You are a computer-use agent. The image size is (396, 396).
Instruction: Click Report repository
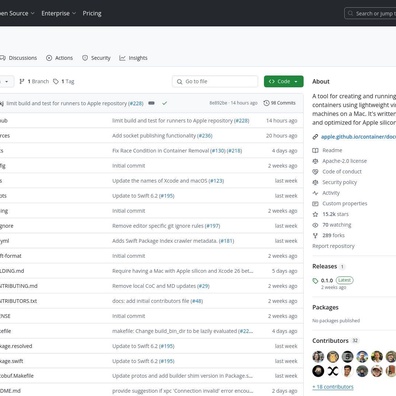(333, 246)
